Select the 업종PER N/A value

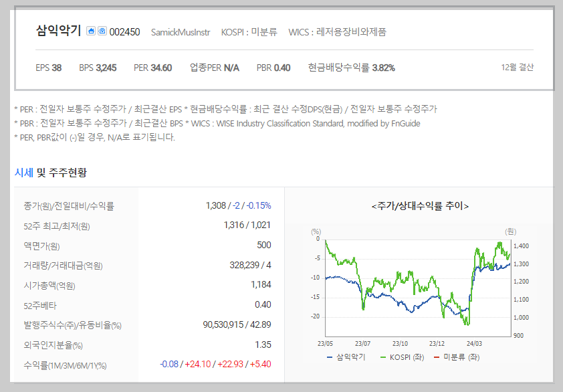point(215,68)
